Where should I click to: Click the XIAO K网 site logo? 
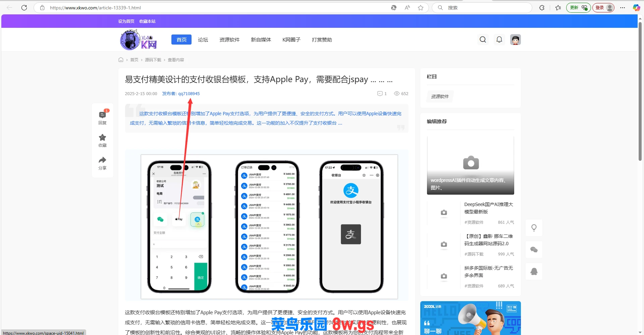pyautogui.click(x=139, y=40)
